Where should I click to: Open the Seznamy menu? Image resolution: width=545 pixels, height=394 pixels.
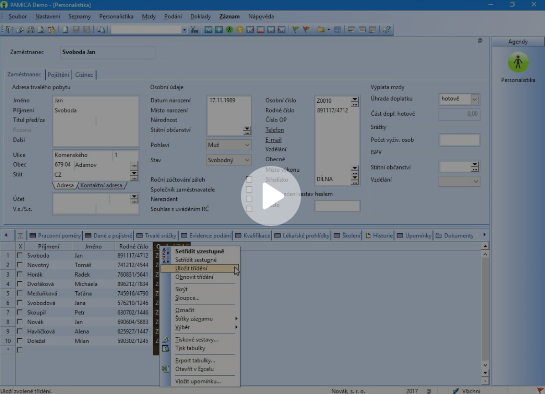(x=80, y=16)
